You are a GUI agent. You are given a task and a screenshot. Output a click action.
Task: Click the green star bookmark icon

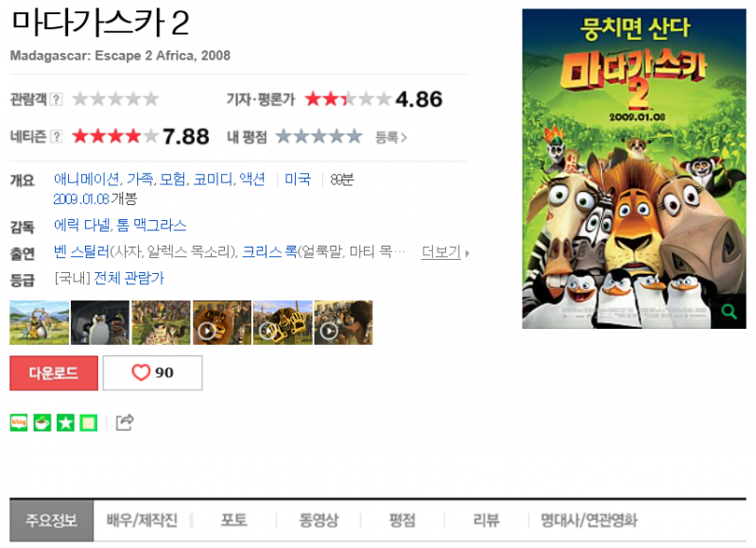click(65, 422)
